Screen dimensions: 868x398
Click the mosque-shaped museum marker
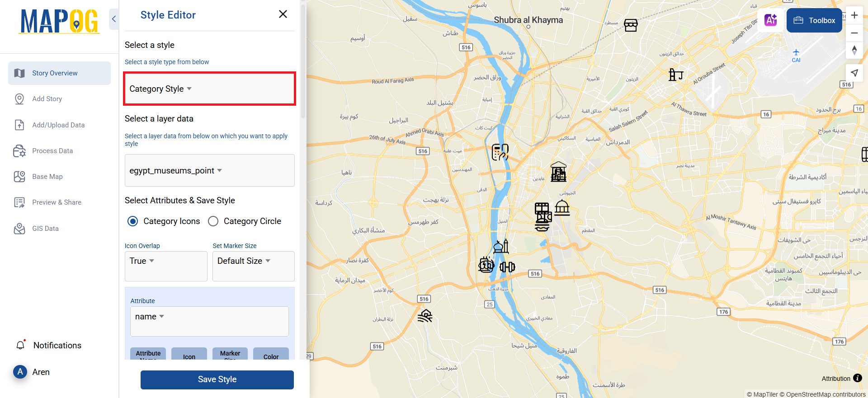point(501,246)
